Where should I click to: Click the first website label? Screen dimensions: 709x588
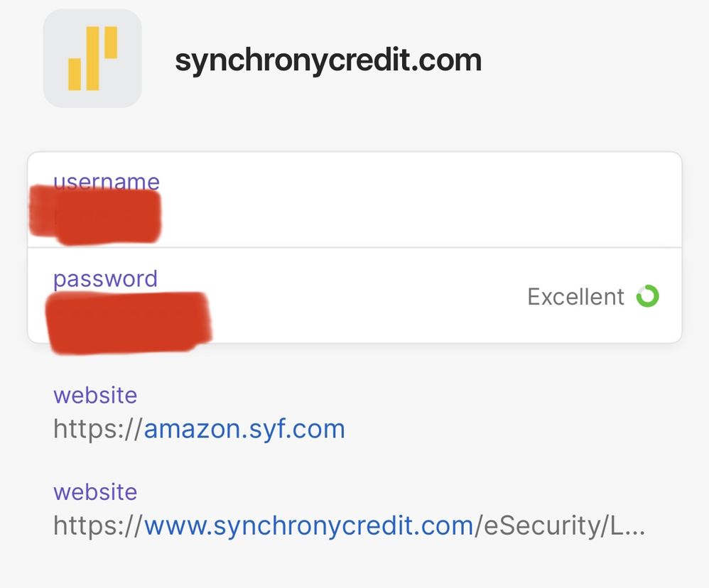click(x=95, y=395)
